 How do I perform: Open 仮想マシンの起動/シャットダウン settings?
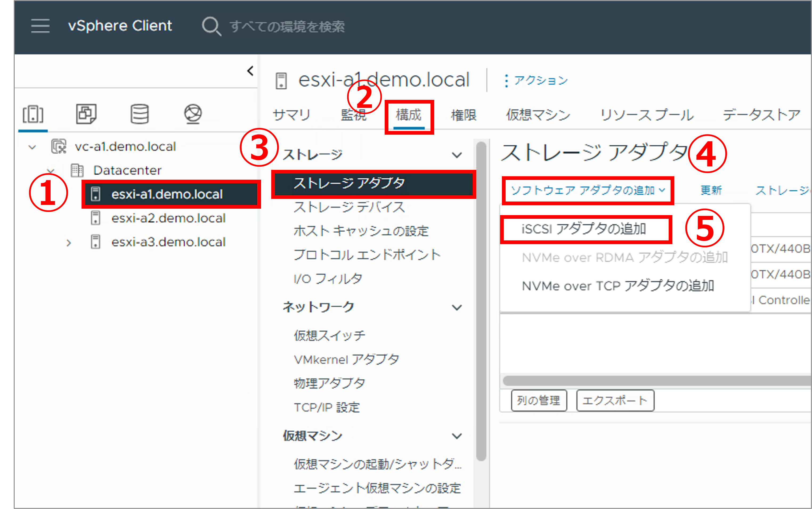378,464
